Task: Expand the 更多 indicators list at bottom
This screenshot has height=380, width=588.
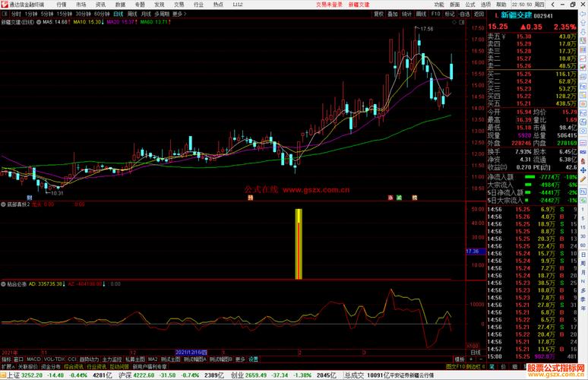Action: [240, 359]
